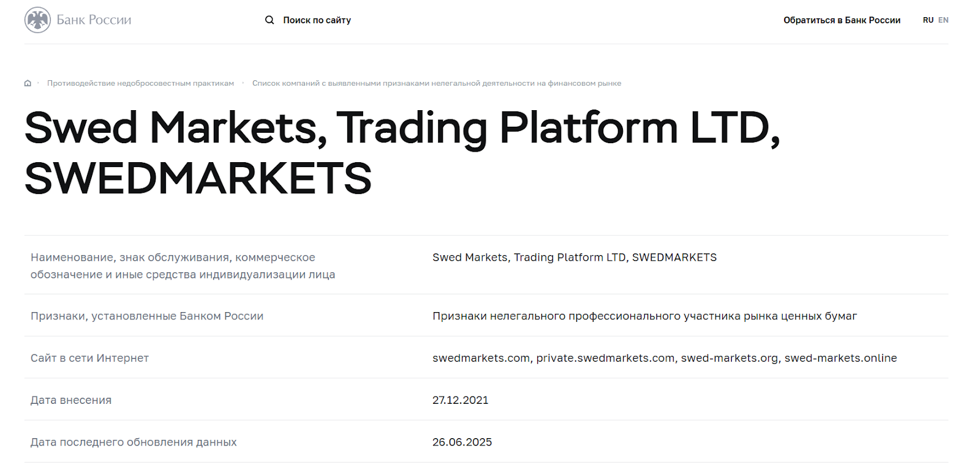Click the illegal securities market participant text

pyautogui.click(x=645, y=316)
